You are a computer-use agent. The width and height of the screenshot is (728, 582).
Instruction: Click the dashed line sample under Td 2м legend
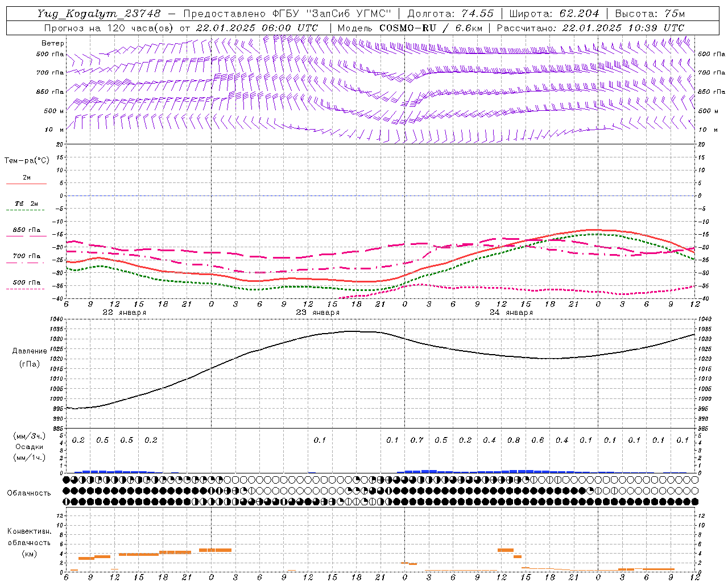(x=26, y=210)
